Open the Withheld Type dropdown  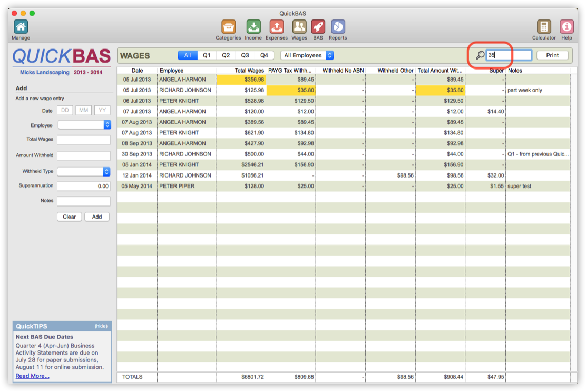tap(84, 171)
